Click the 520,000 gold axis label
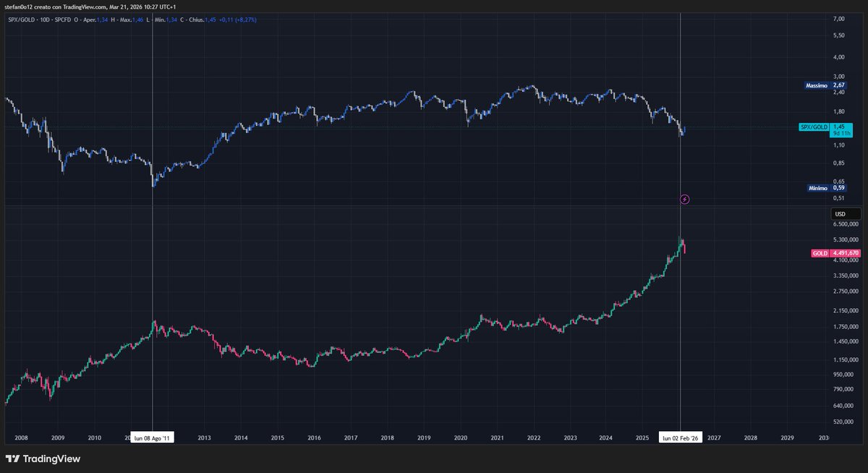Viewport: 868px width, 473px height. click(x=843, y=422)
